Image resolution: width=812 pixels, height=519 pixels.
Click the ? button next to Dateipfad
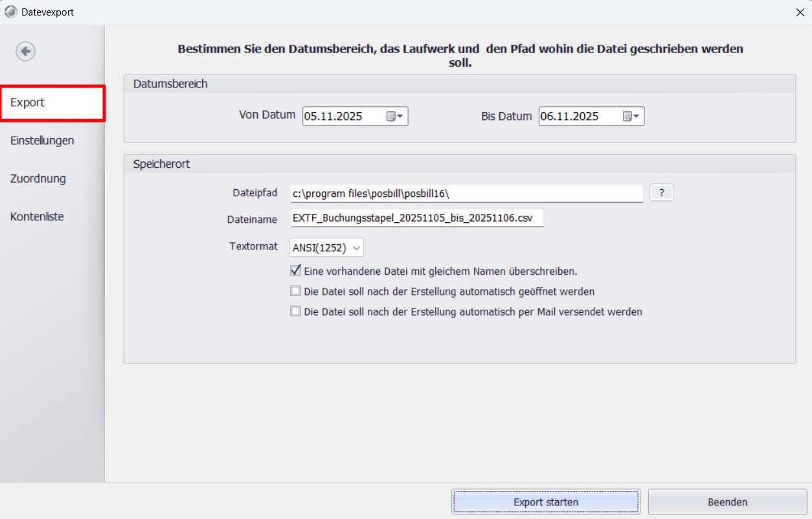tap(662, 192)
